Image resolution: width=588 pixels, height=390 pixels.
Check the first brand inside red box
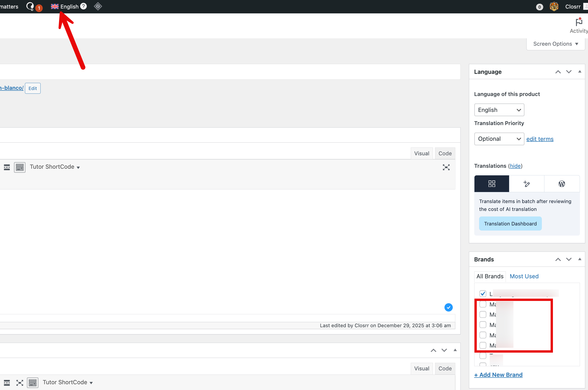pos(483,304)
